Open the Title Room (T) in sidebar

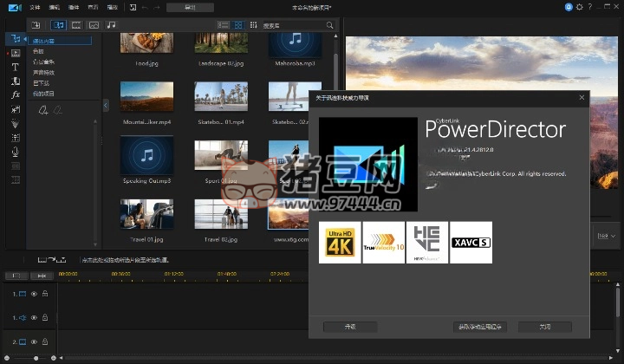click(15, 67)
